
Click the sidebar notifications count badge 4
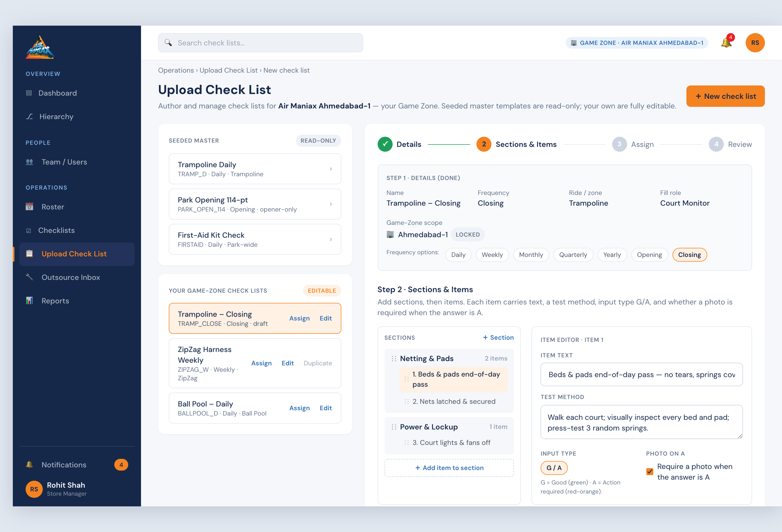(x=121, y=465)
